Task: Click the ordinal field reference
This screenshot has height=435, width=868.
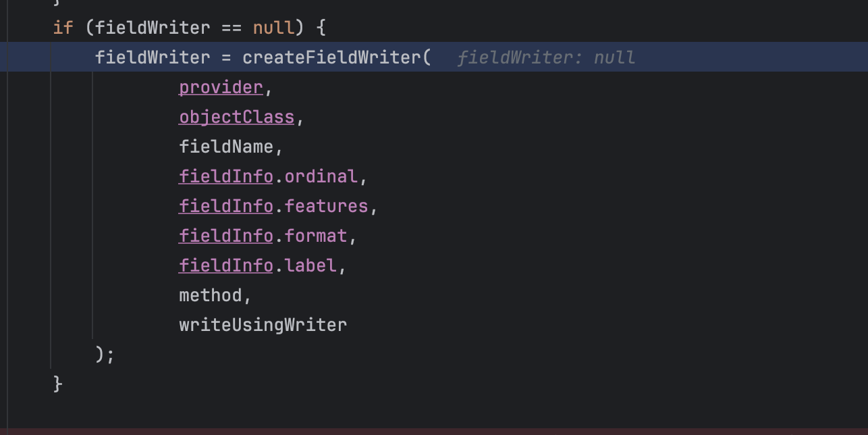Action: 321,177
